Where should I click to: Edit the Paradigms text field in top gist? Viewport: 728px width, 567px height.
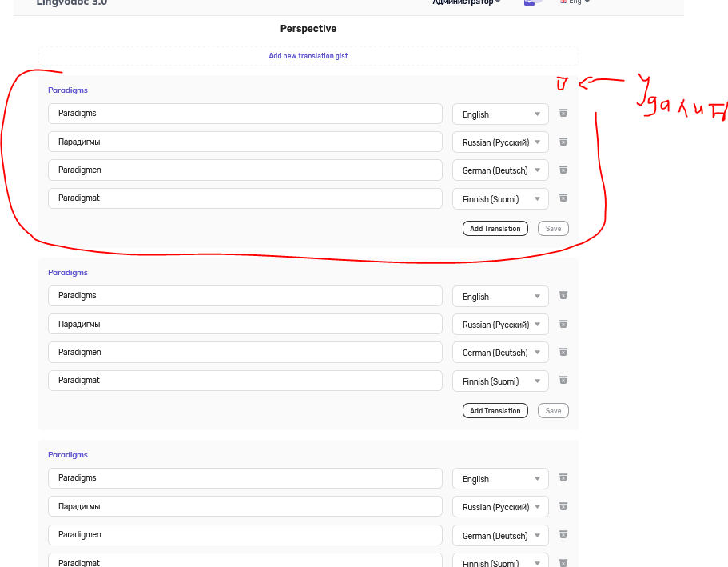point(245,114)
